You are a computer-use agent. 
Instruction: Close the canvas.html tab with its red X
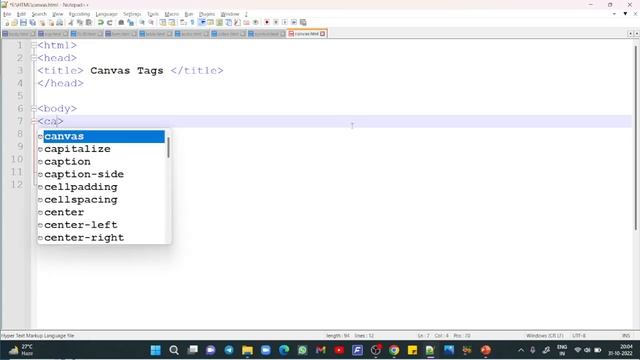322,34
